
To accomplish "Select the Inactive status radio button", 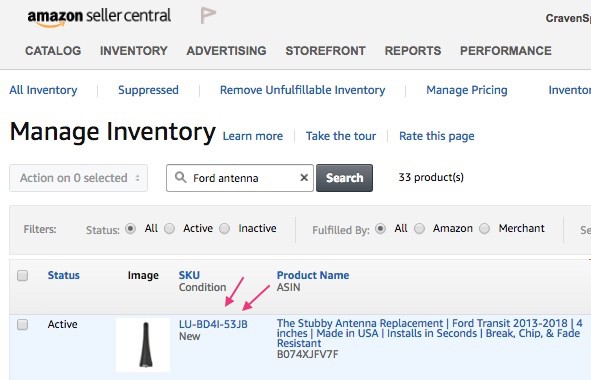I will point(225,228).
